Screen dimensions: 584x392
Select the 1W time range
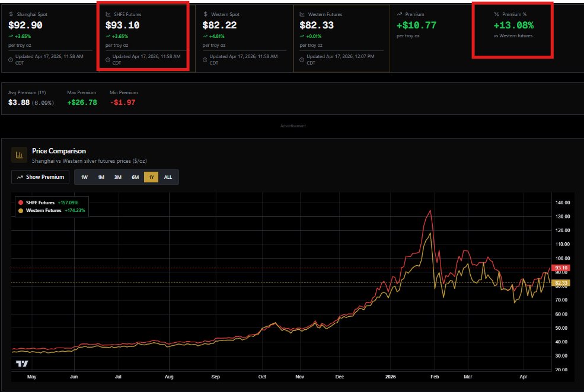click(x=84, y=177)
